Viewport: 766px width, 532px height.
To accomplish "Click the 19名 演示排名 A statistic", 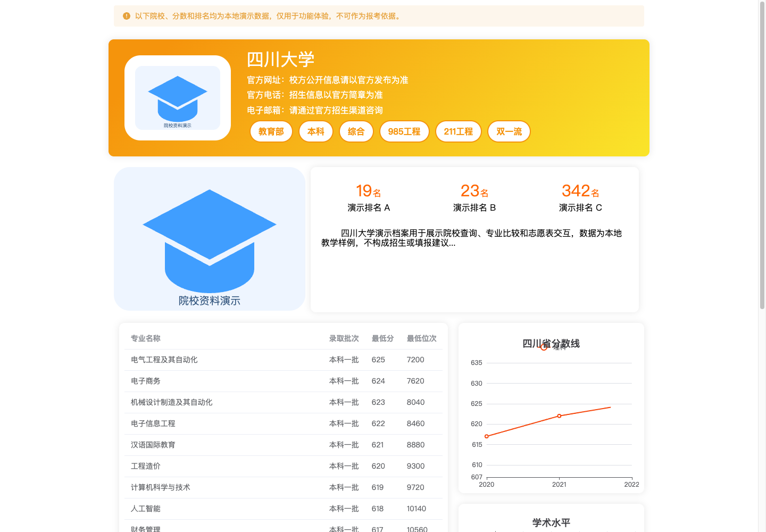I will tap(369, 198).
